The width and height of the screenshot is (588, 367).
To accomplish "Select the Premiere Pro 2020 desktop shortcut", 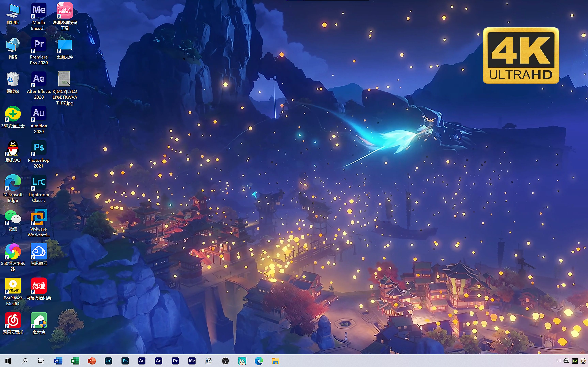I will pos(39,51).
